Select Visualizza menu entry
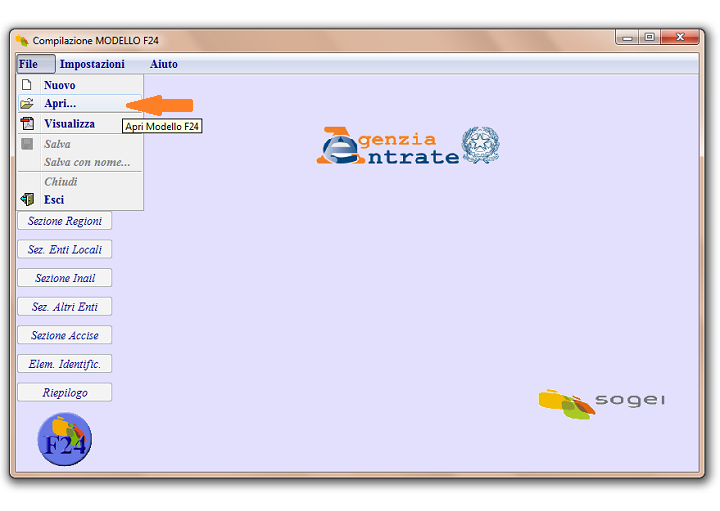 click(x=80, y=124)
